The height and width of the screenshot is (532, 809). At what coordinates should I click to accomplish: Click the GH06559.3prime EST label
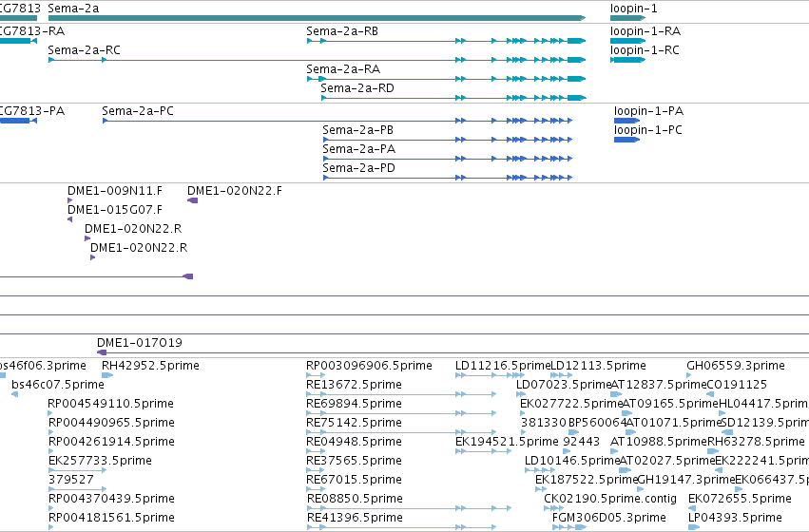click(736, 366)
